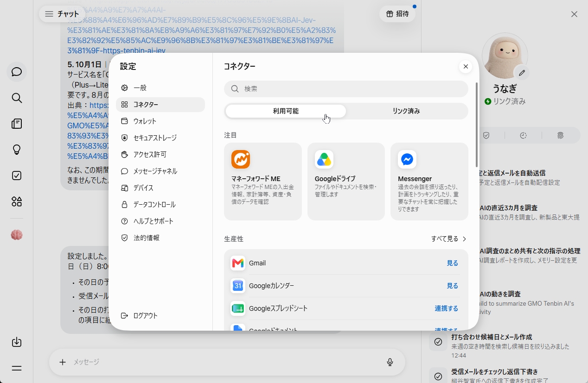Open the チャット hamburger menu button
Viewport: 588px width, 383px height.
click(x=62, y=14)
